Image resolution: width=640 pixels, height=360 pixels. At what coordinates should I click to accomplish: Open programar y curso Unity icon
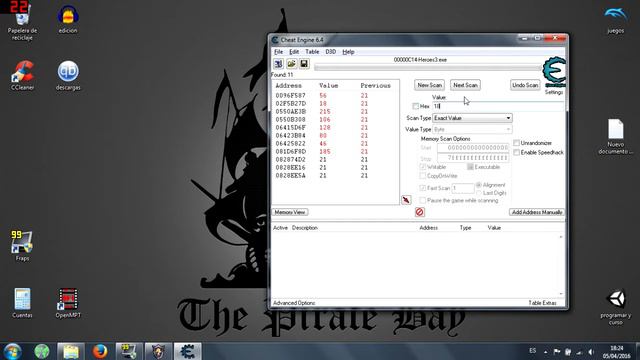pyautogui.click(x=616, y=307)
